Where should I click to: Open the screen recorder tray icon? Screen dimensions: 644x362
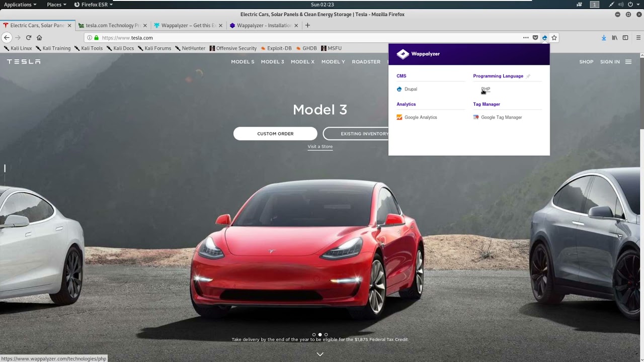(x=579, y=5)
